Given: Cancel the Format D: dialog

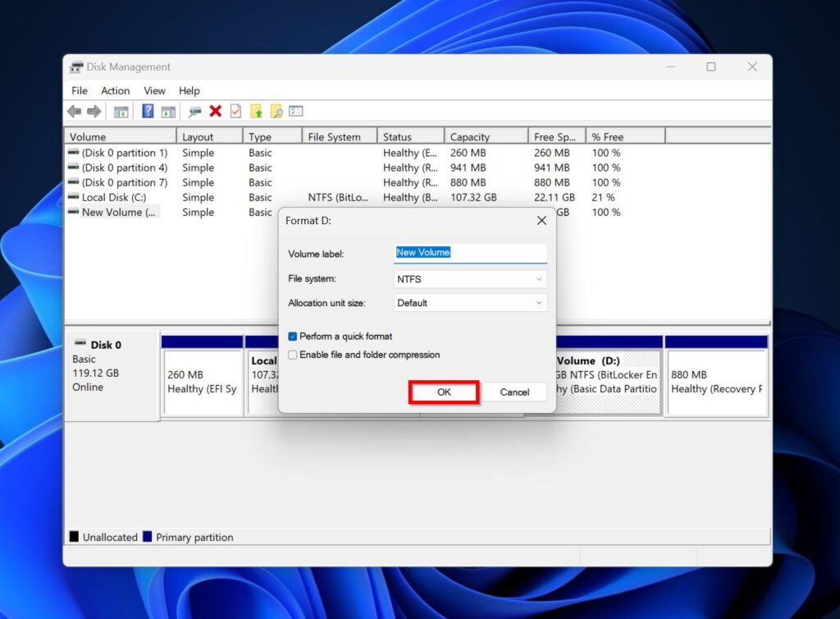Looking at the screenshot, I should tap(514, 392).
